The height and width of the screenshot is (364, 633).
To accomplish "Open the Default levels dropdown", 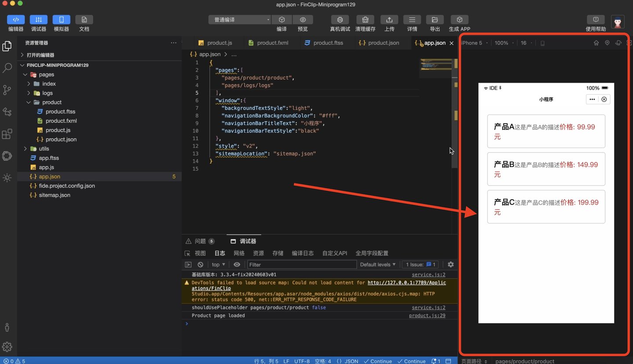I will [x=378, y=265].
